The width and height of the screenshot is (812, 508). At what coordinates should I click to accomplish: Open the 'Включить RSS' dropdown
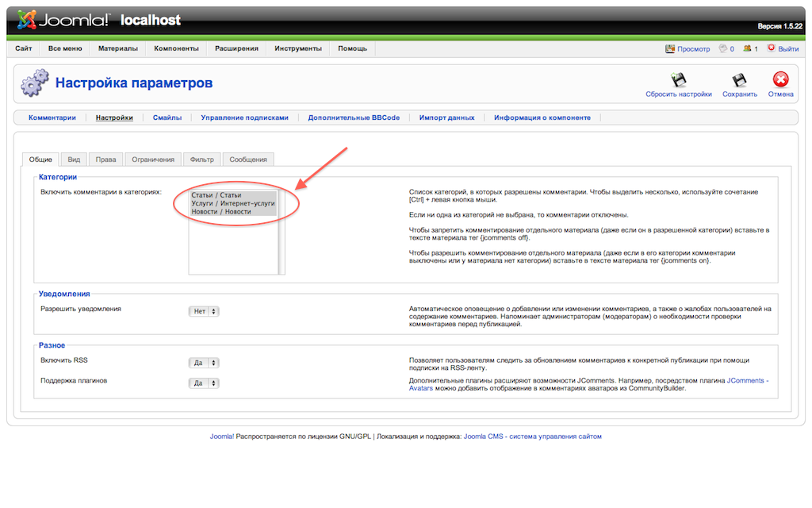point(204,363)
